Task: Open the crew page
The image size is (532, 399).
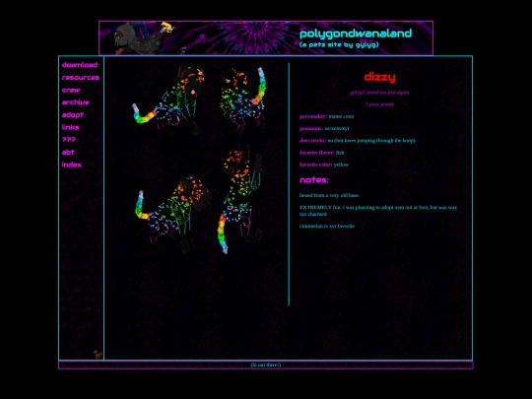Action: [71, 90]
